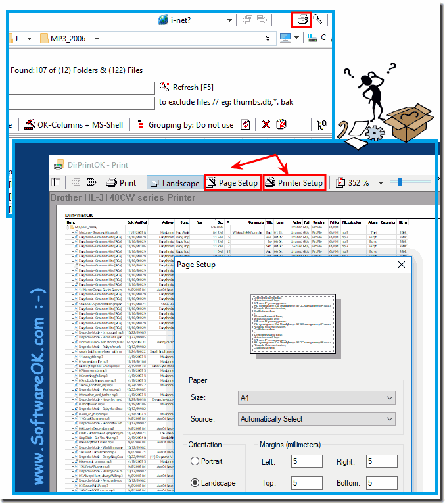The image size is (445, 504).
Task: Click the network drive C icon
Action: (312, 38)
